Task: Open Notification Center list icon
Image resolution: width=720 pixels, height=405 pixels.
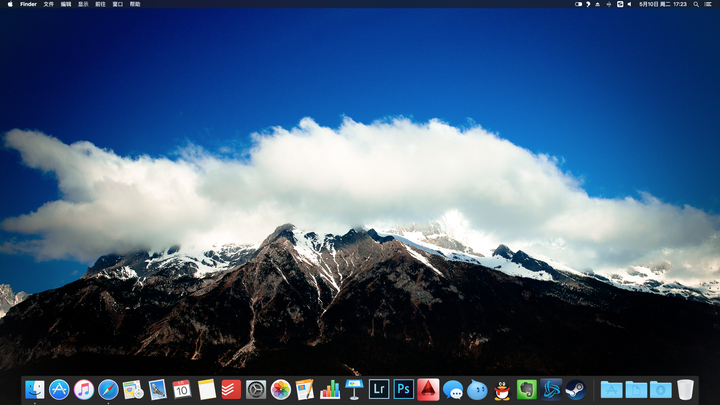Action: [x=708, y=4]
